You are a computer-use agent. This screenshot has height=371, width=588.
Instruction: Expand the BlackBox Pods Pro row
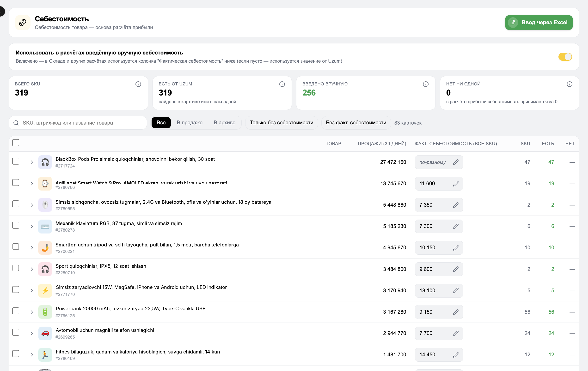pos(32,162)
